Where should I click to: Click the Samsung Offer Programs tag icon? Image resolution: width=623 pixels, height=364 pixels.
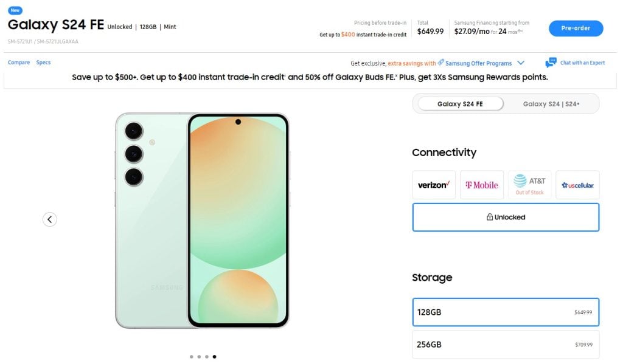(x=440, y=63)
